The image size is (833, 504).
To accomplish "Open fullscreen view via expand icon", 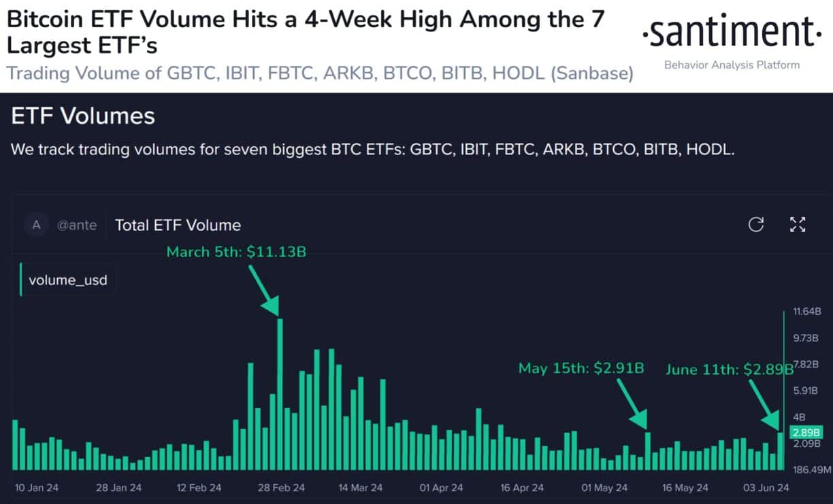I will click(797, 225).
